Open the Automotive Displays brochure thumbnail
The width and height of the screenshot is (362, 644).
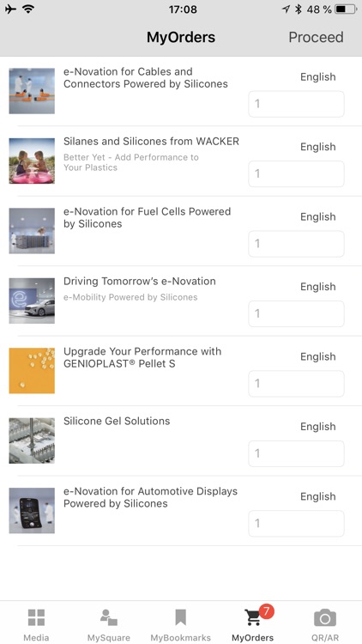pos(32,511)
